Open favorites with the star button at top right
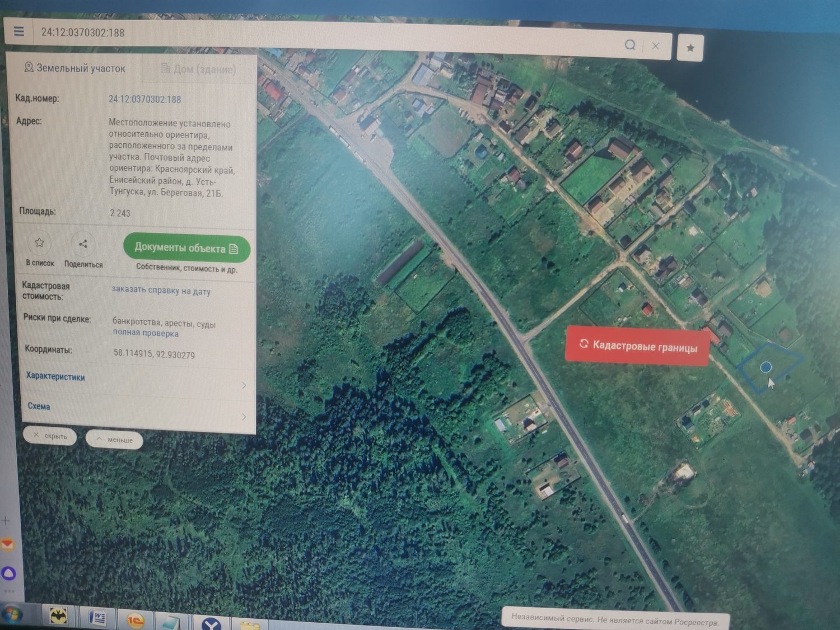Viewport: 840px width, 630px height. 690,48
